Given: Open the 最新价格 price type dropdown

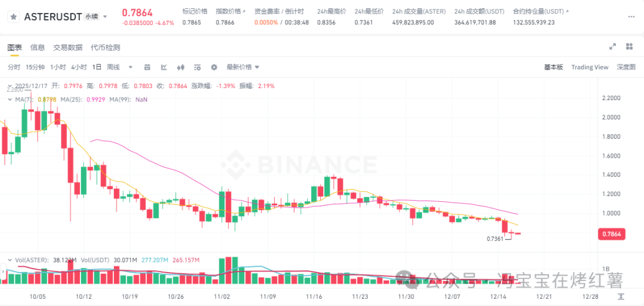Looking at the screenshot, I should point(243,67).
